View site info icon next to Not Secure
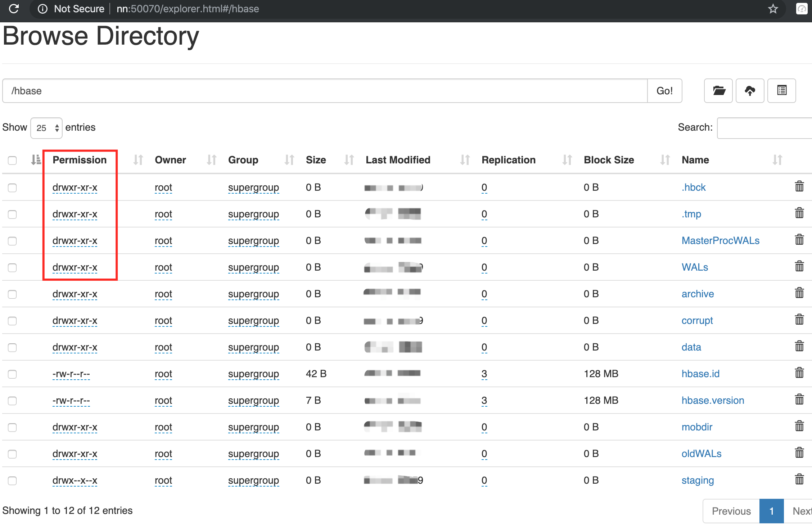 tap(42, 9)
